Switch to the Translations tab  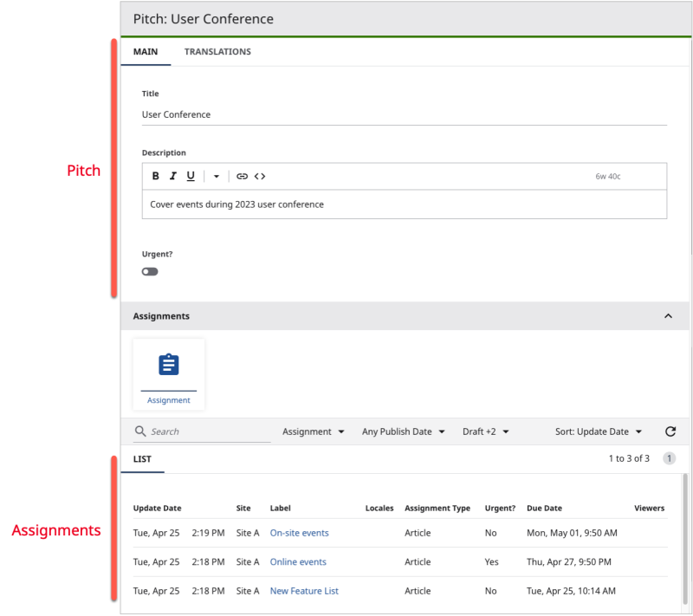click(217, 51)
